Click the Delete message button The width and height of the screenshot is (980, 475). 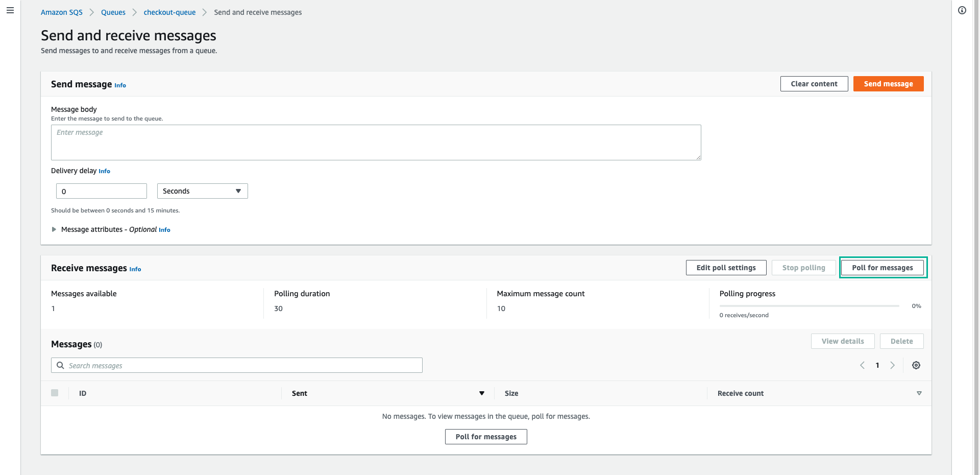[902, 341]
